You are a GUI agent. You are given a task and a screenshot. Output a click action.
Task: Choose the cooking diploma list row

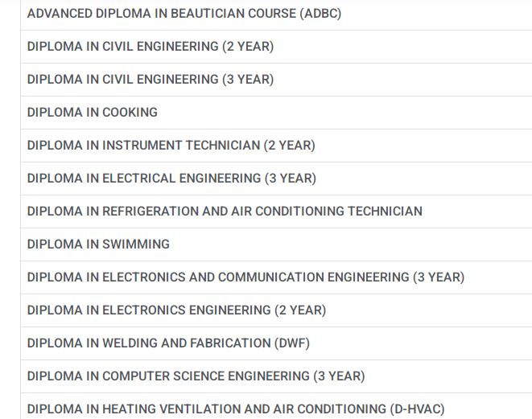pyautogui.click(x=93, y=113)
